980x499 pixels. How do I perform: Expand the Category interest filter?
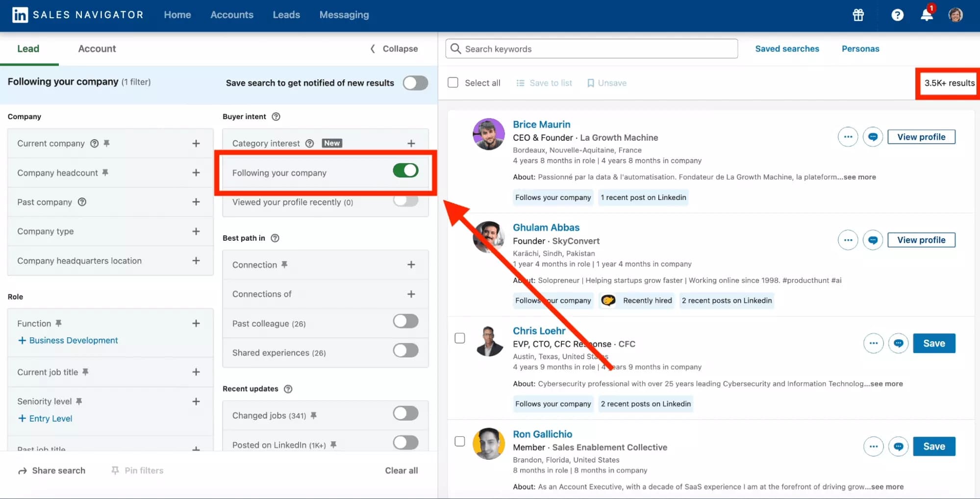pos(411,143)
